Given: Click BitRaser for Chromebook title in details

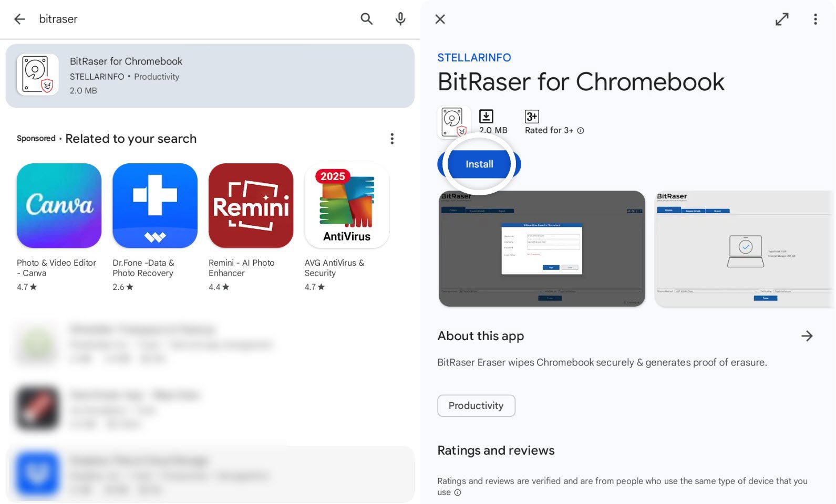Looking at the screenshot, I should [x=581, y=82].
